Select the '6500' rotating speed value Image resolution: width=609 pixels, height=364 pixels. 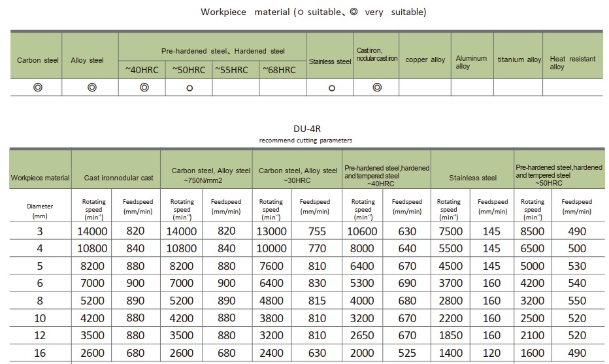532,248
